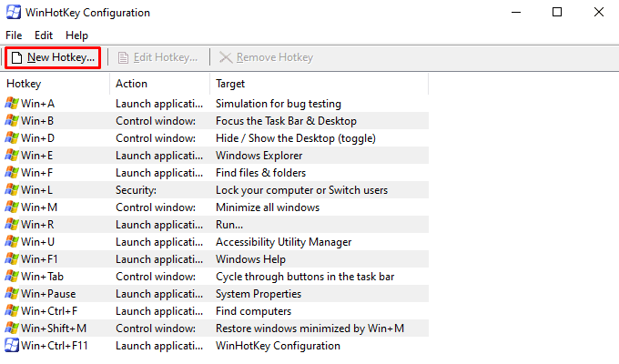This screenshot has height=364, width=619.
Task: Click the icon beside Win+Ctrl+F11 entry
Action: click(x=12, y=346)
